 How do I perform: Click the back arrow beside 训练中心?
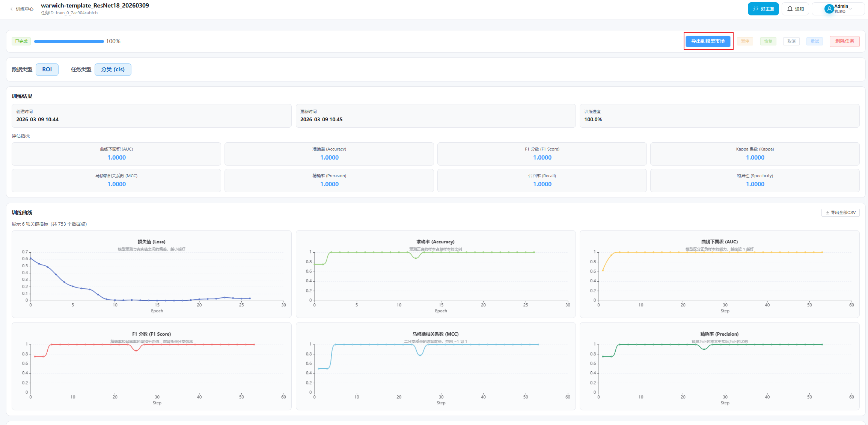pos(11,9)
